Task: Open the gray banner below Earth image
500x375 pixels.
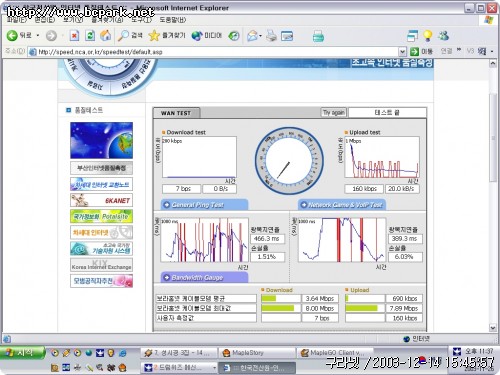Action: [x=101, y=168]
